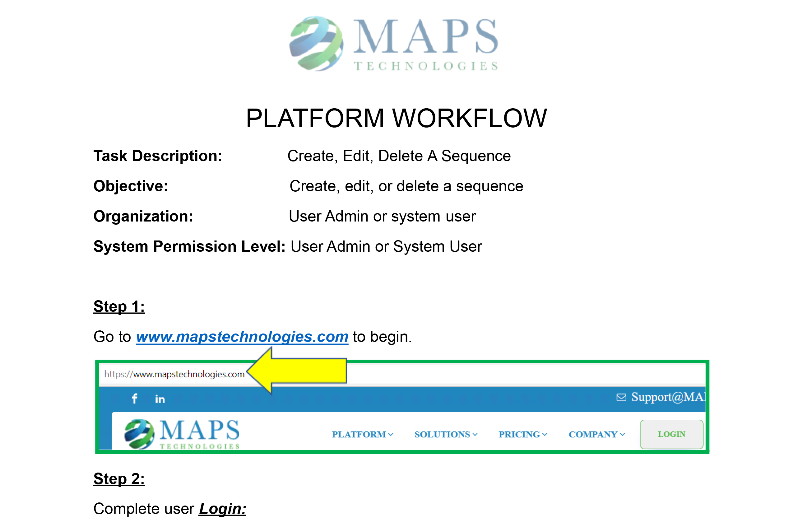Click the Support@MA email address text
The height and width of the screenshot is (532, 793).
(x=667, y=397)
